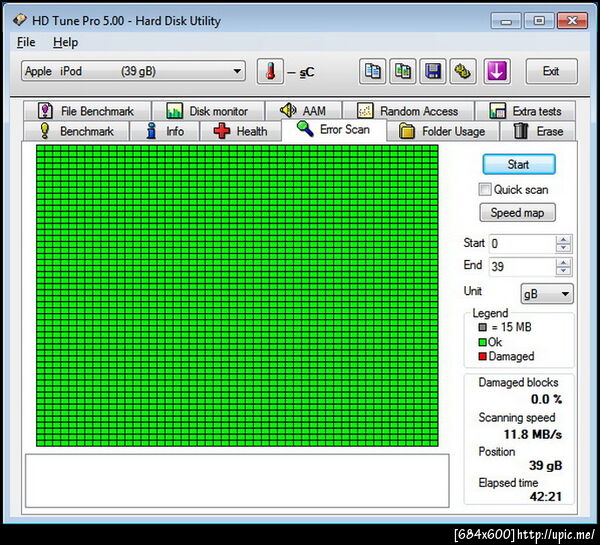Click the Start position input field
Viewport: 600px width, 545px height.
point(522,244)
